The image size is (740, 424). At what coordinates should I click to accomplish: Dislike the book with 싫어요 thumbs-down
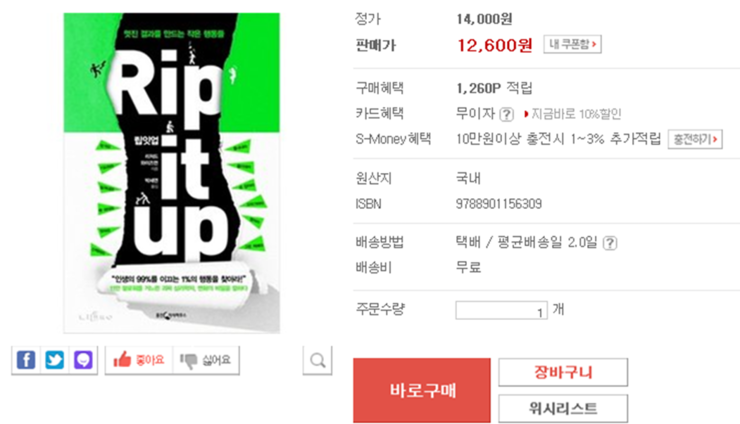click(x=206, y=360)
